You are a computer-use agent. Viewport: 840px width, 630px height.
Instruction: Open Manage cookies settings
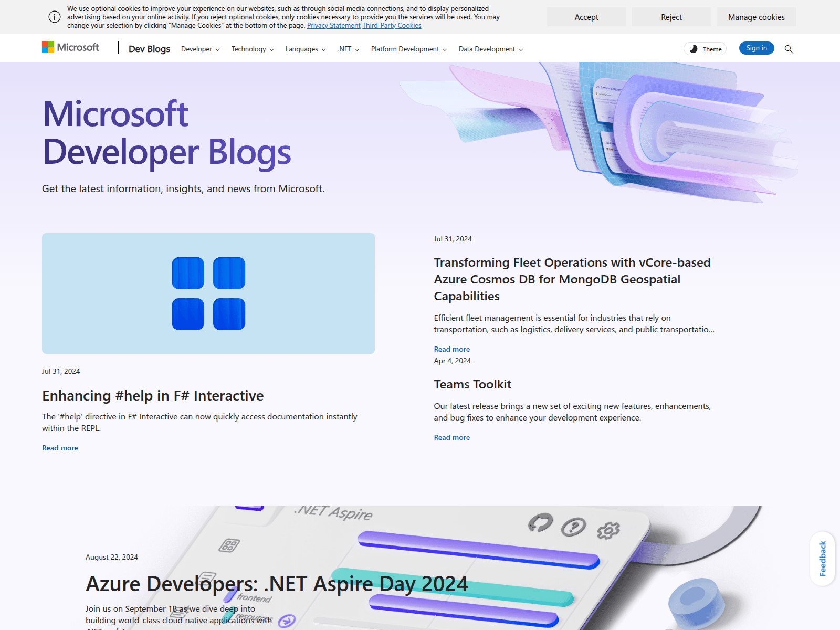[x=757, y=17]
